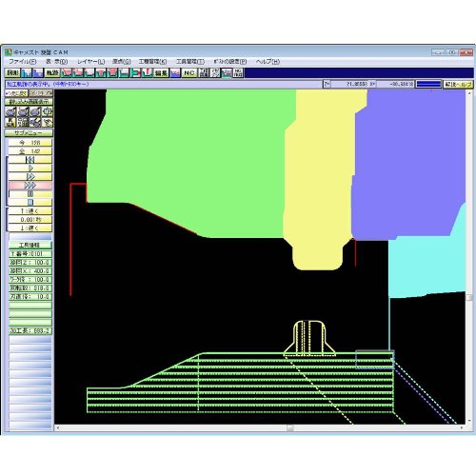Screen dimensions: 476x476
Task: Click the 逃げZ: 100.0 row
Action: point(30,263)
